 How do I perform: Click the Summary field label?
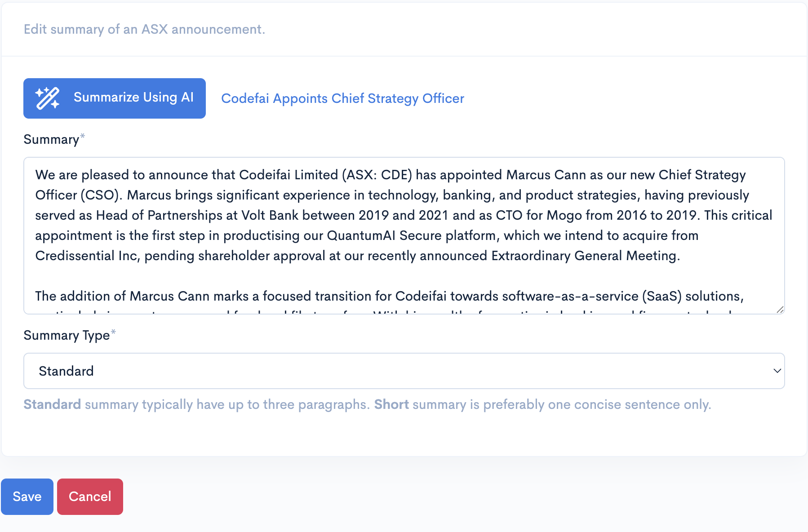[x=51, y=139]
